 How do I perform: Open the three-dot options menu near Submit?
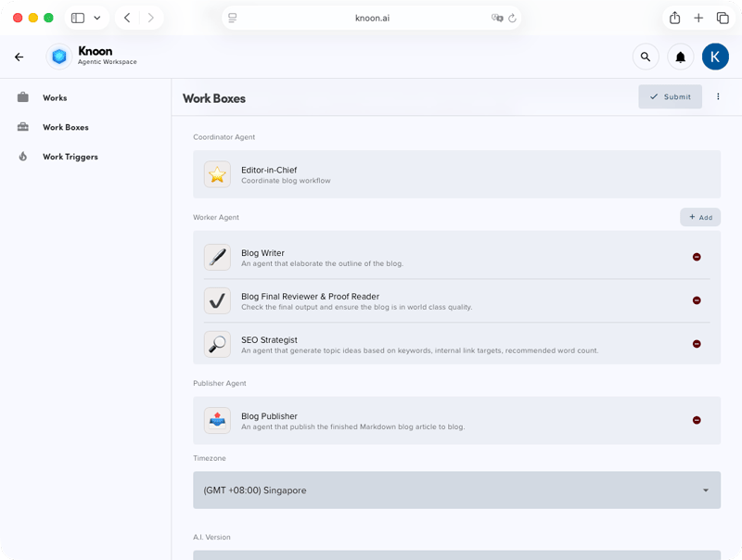(x=719, y=96)
